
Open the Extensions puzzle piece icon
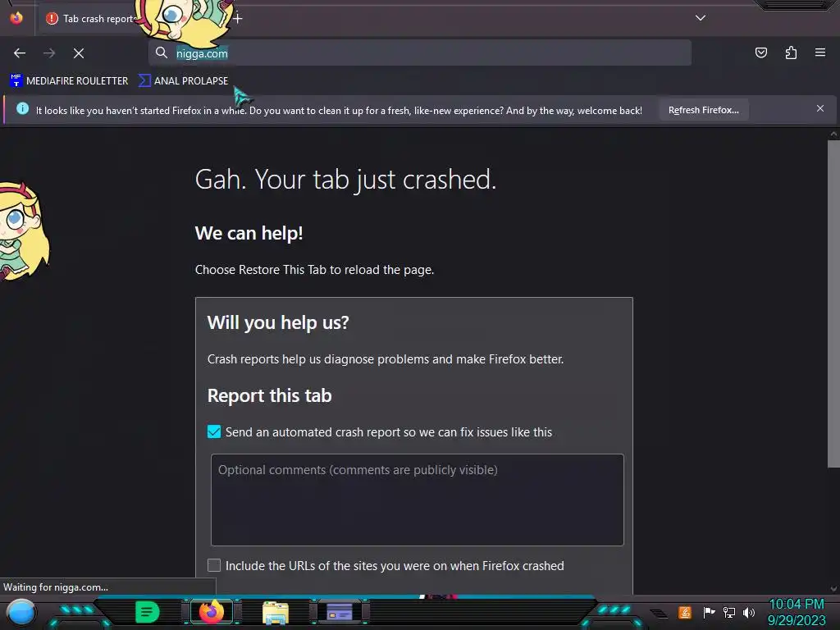point(791,52)
